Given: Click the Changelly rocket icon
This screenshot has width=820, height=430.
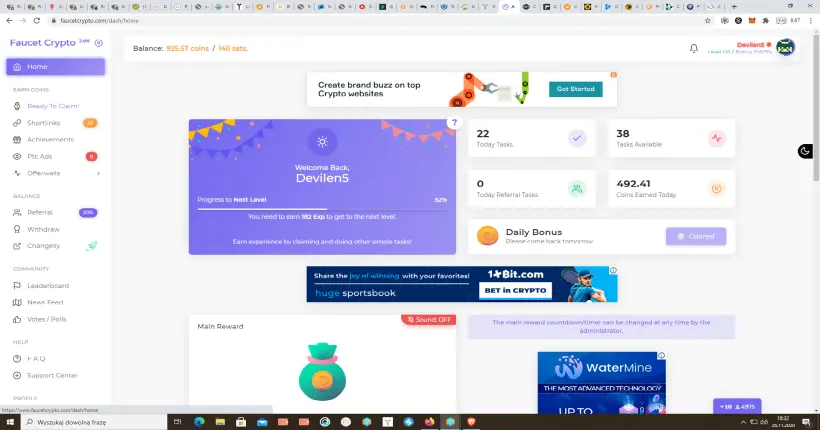Looking at the screenshot, I should click(x=92, y=246).
